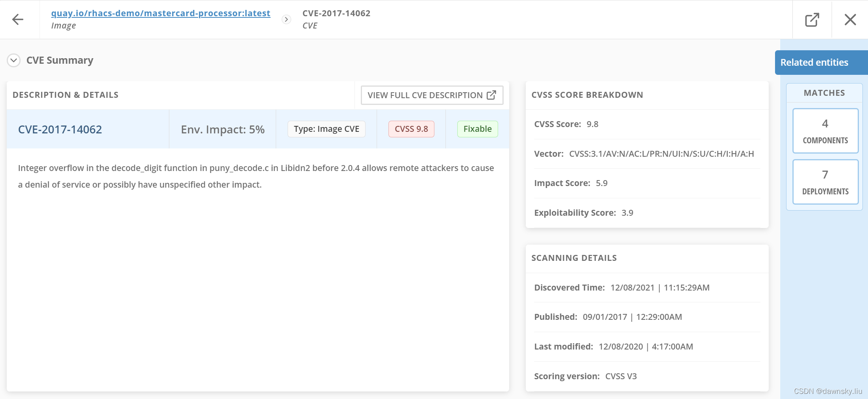Click the CVE-2017-14062 breadcrumb header text

click(336, 13)
